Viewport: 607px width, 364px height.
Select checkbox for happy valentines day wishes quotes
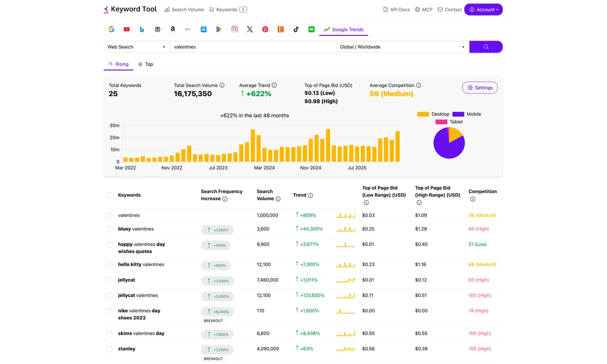click(109, 245)
